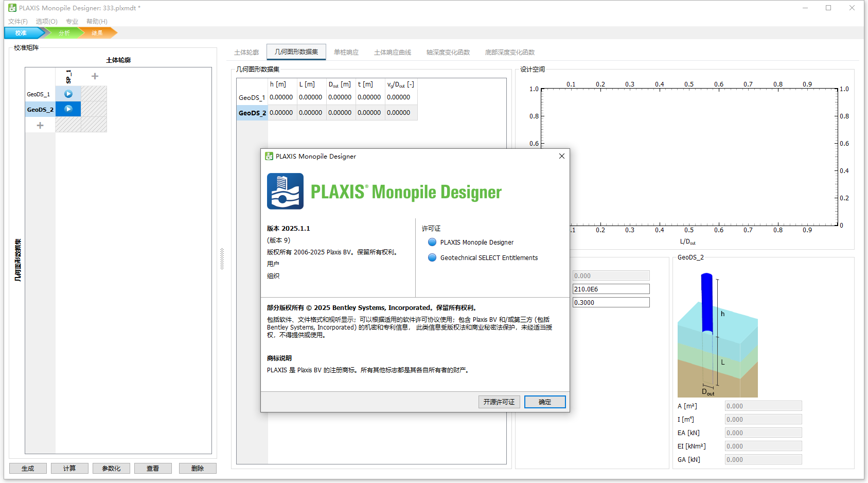Add a new geometric dataset with the plus icon
868x483 pixels.
(40, 125)
